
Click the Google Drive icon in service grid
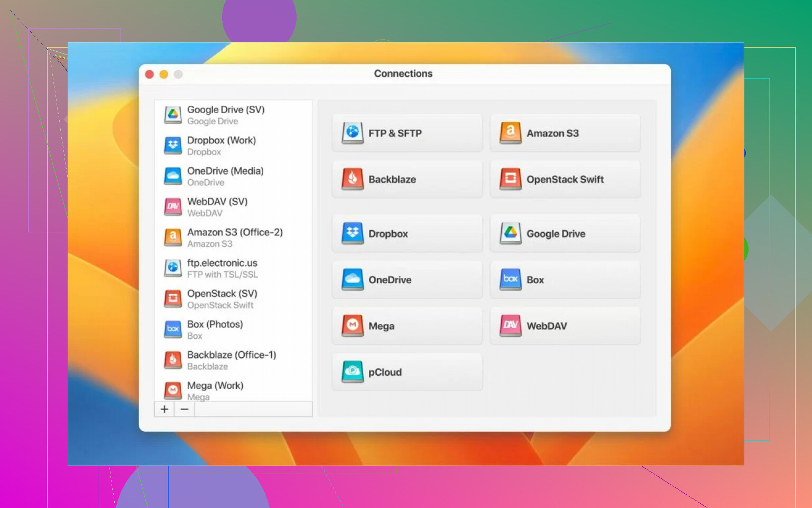coord(511,233)
